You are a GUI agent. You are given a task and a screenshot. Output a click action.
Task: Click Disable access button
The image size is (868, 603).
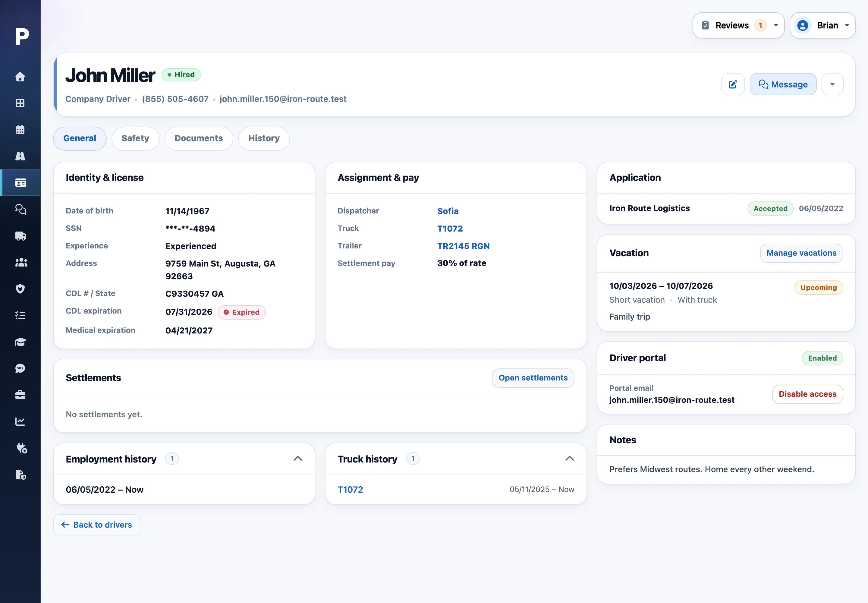pos(807,394)
